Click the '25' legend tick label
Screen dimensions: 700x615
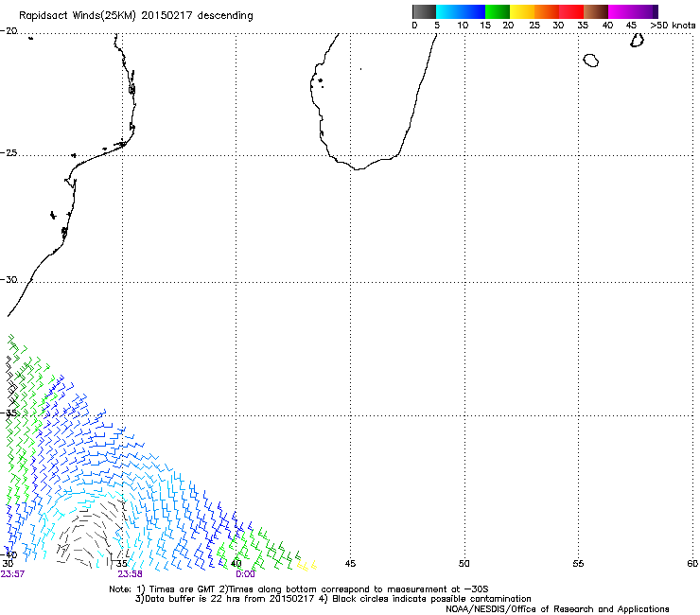point(534,26)
